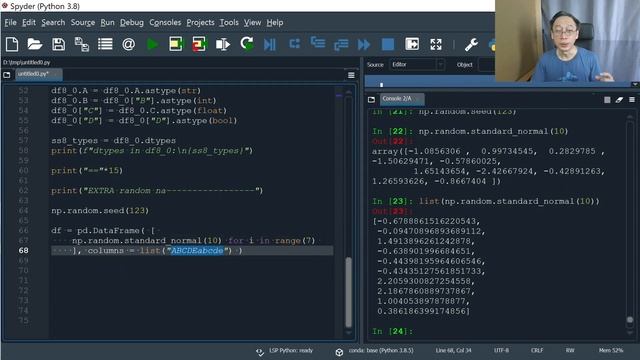Viewport: 640px width, 360px height.
Task: Interrupt kernel with console stop square
Action: 607,100
